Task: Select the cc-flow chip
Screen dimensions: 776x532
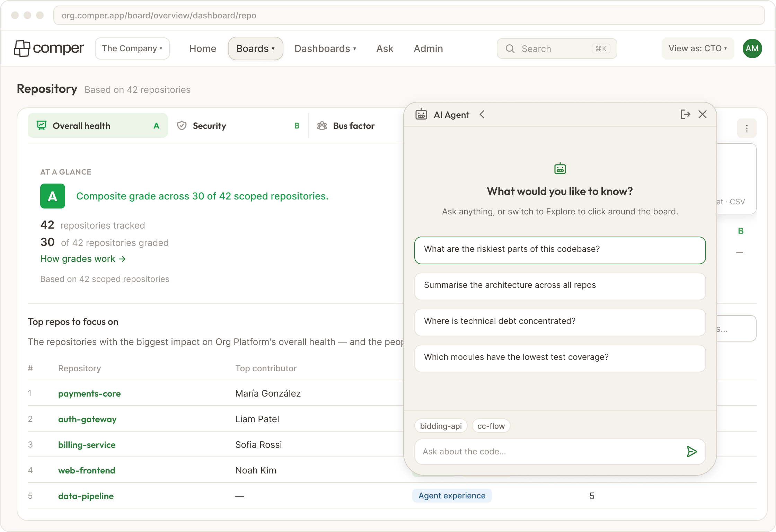Action: click(x=491, y=426)
